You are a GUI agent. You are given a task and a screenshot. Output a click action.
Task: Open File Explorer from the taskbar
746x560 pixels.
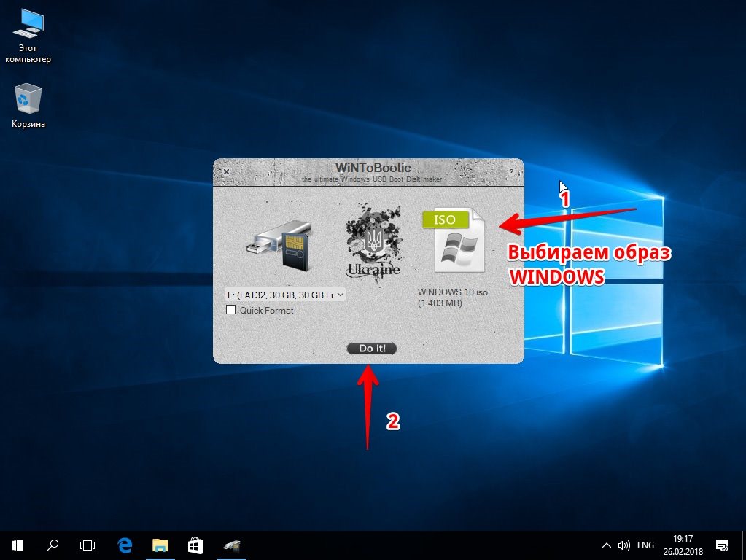click(x=160, y=545)
